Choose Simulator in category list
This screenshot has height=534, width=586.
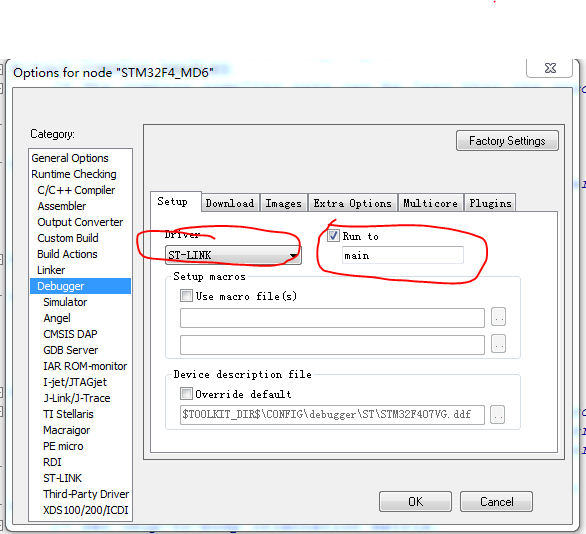coord(65,302)
